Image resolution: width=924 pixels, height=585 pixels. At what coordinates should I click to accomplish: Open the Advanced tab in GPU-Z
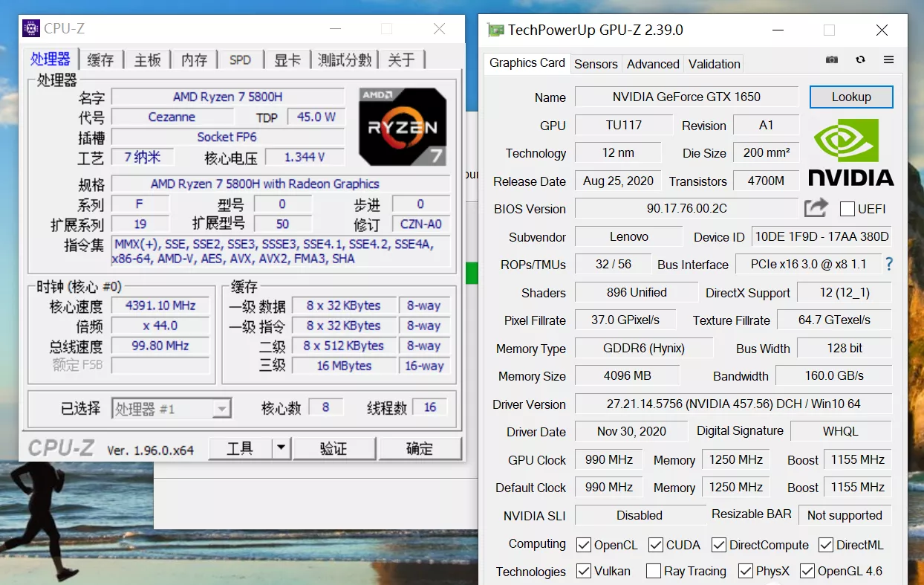[653, 64]
